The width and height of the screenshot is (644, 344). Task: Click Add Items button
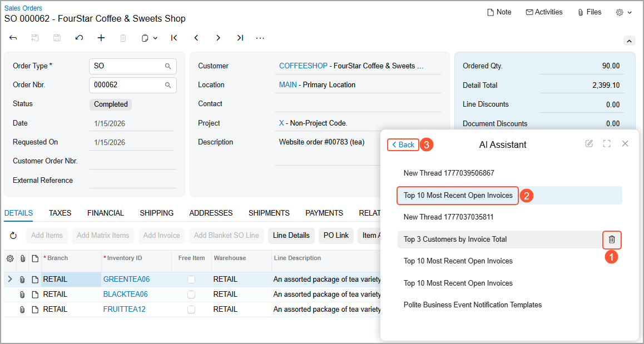tap(47, 236)
